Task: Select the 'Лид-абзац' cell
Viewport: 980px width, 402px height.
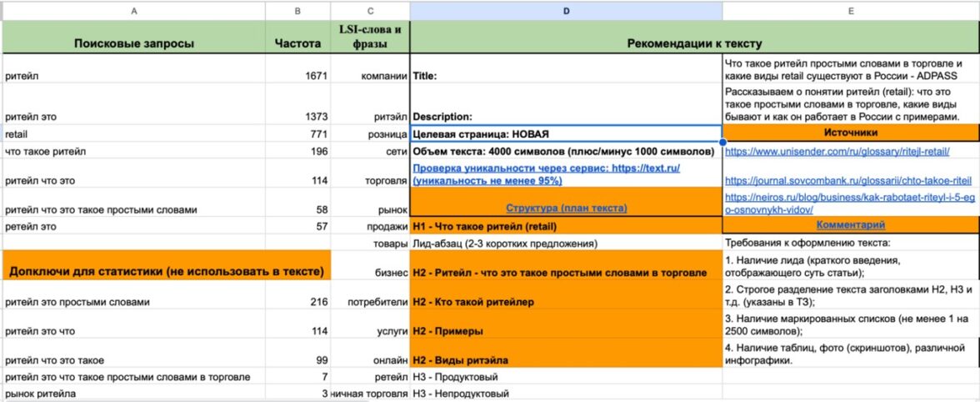Action: click(x=567, y=243)
